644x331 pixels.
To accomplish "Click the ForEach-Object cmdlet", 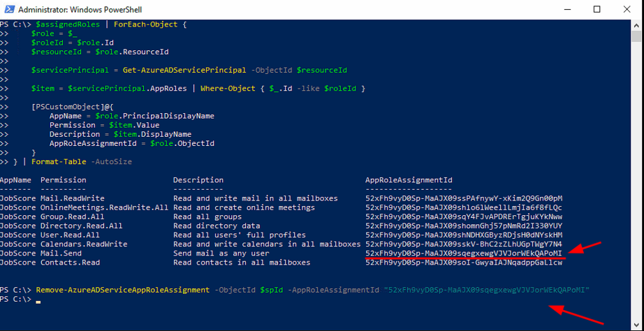I will 145,24.
